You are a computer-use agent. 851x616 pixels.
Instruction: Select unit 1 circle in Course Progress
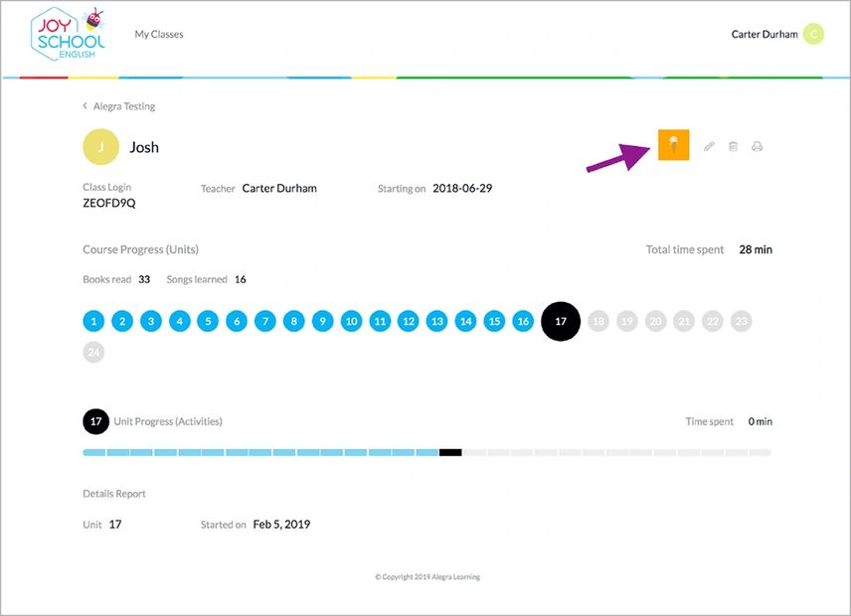click(x=93, y=322)
